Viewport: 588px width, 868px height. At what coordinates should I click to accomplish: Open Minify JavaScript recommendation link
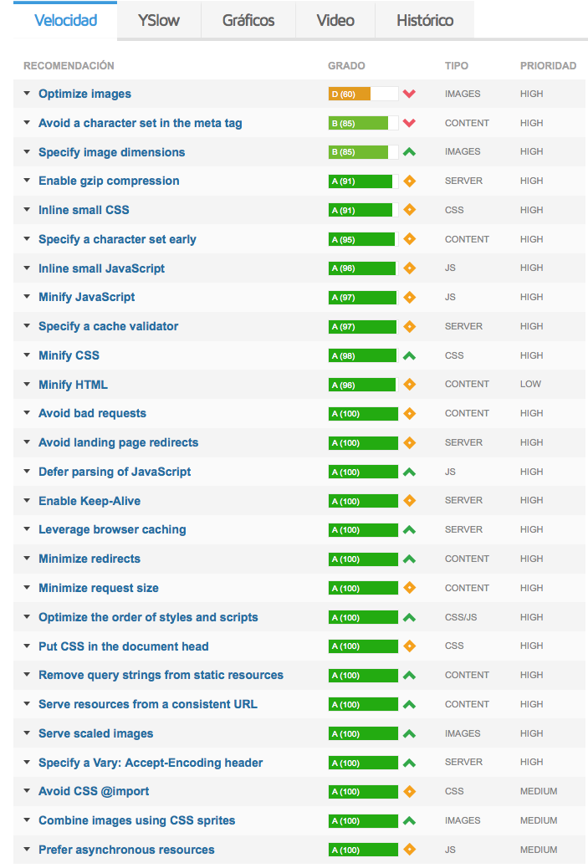(87, 297)
